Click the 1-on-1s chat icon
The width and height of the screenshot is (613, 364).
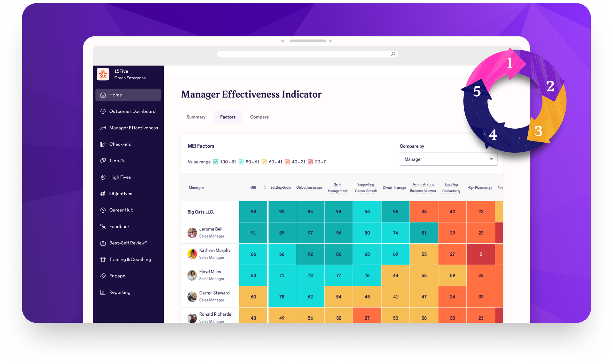tap(103, 161)
